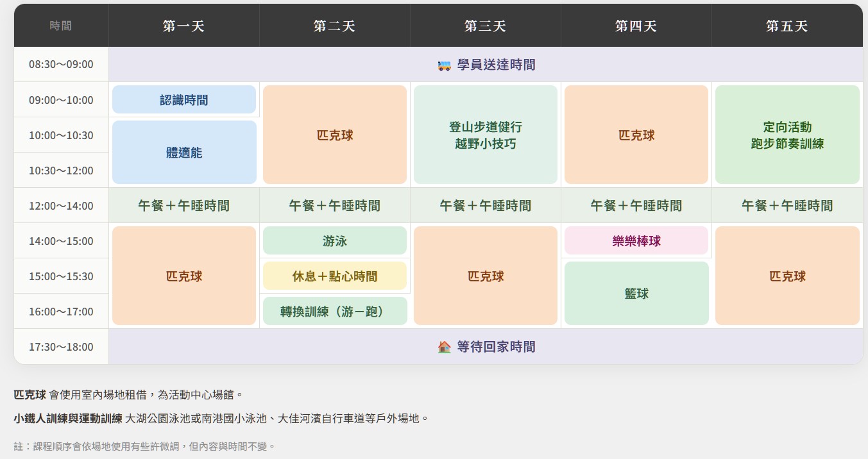The width and height of the screenshot is (868, 459).
Task: Click the yellow 休息＋點心時間 block
Action: point(334,276)
